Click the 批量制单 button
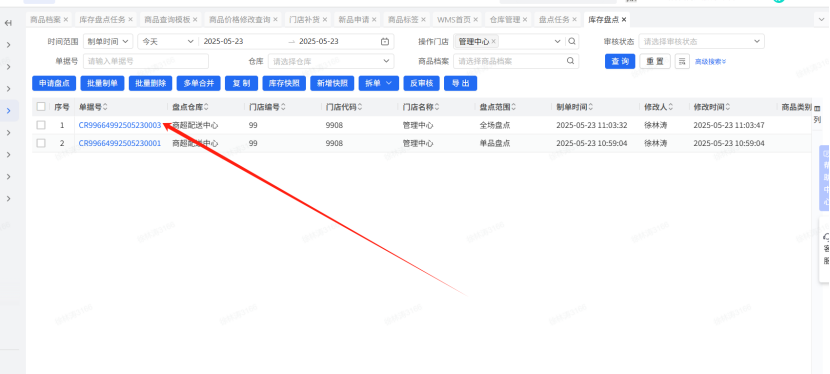 click(x=102, y=83)
